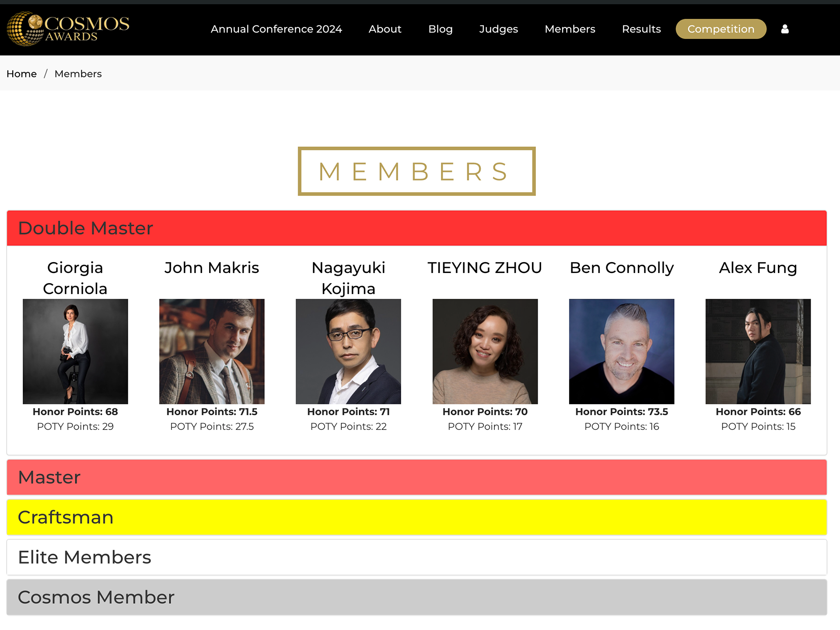840x630 pixels.
Task: Expand the Craftsman section
Action: (x=416, y=517)
